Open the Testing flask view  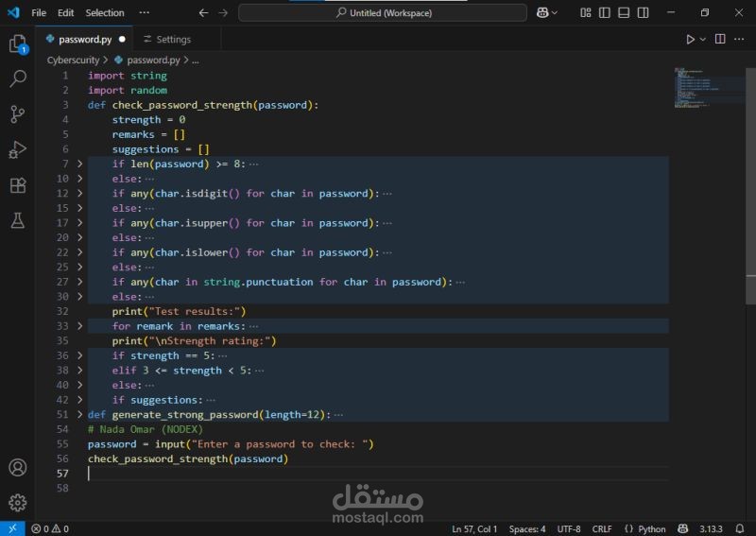click(18, 221)
